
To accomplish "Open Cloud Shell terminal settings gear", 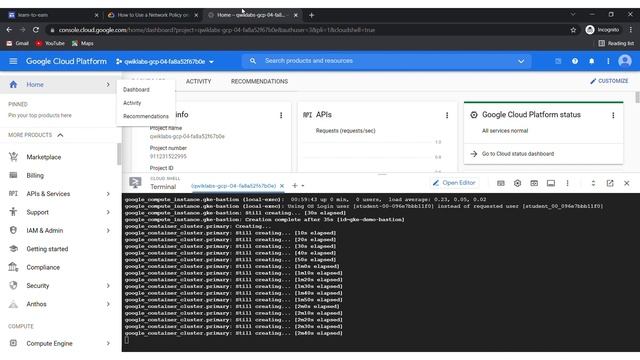I will point(517,183).
